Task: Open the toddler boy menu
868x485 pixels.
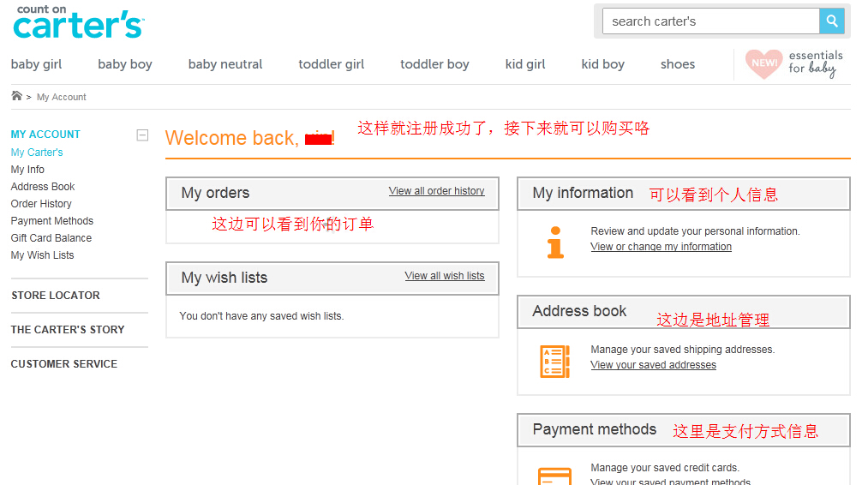Action: pyautogui.click(x=434, y=64)
